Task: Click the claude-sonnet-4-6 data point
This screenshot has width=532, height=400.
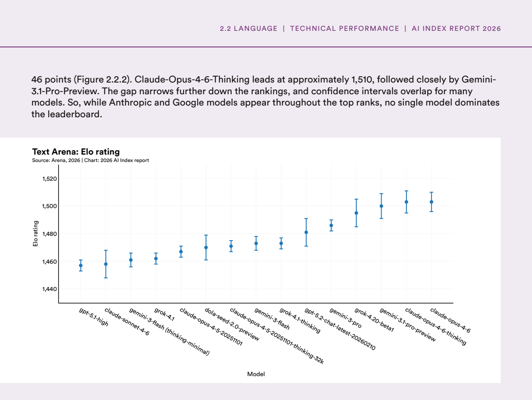Action: [106, 264]
